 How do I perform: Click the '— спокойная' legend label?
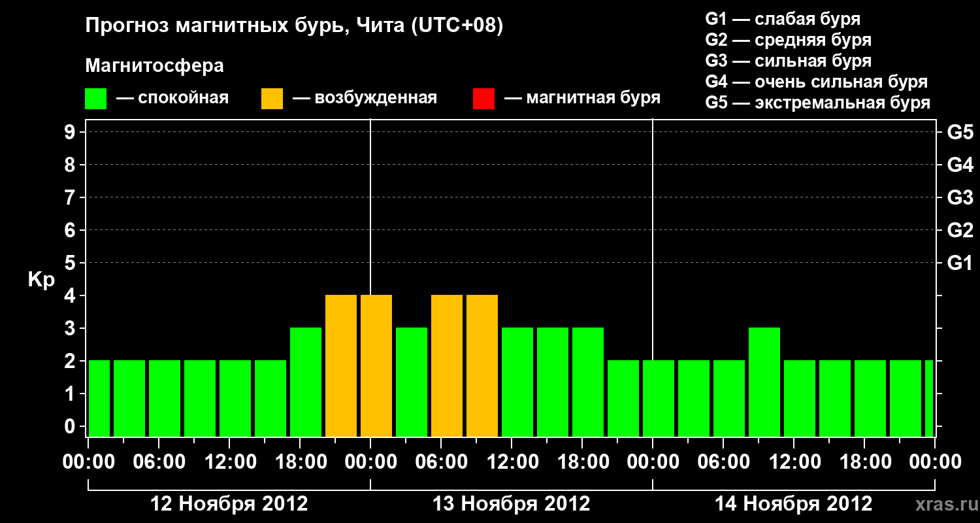(x=172, y=99)
